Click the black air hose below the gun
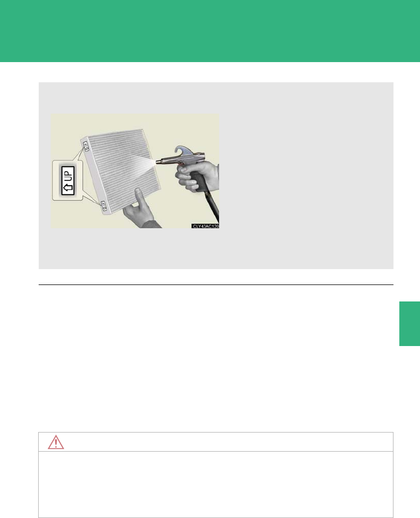420x518 pixels. coord(211,205)
